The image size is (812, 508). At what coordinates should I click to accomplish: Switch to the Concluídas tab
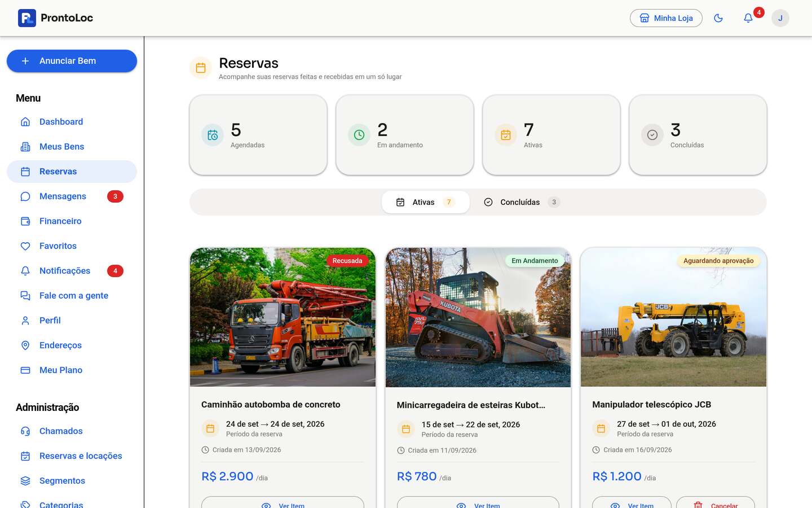522,202
